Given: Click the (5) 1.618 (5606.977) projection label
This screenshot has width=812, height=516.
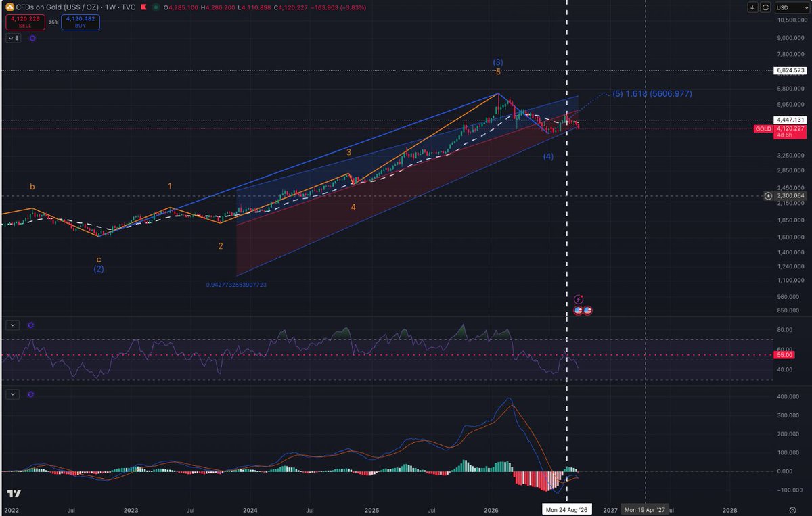Looking at the screenshot, I should 652,94.
